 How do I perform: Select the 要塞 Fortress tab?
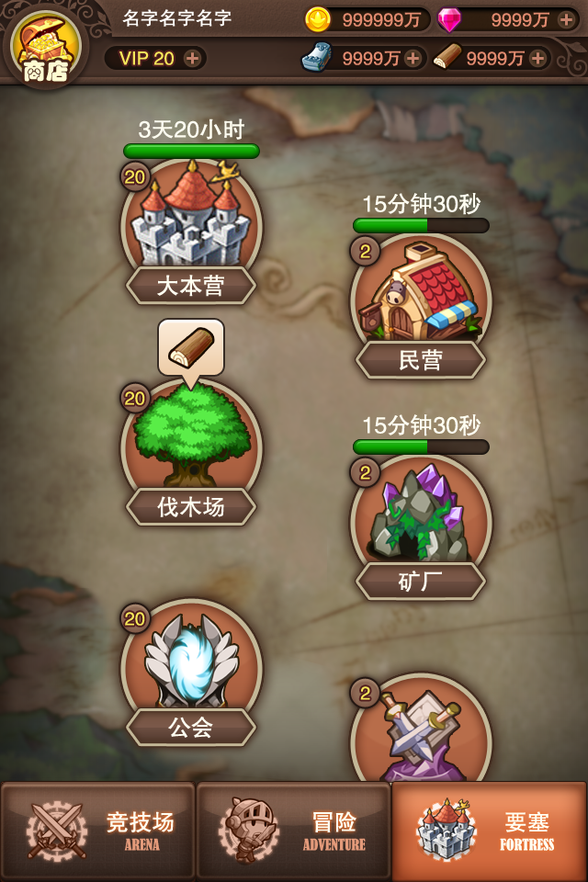tap(490, 831)
